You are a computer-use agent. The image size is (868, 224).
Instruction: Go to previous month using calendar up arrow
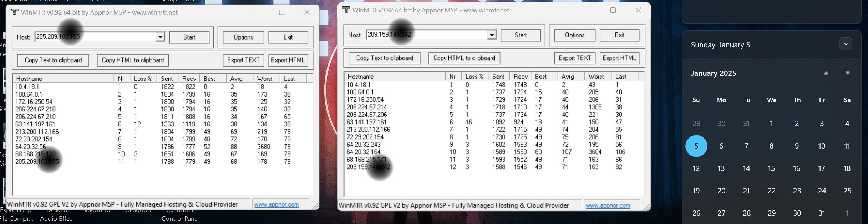click(x=826, y=73)
